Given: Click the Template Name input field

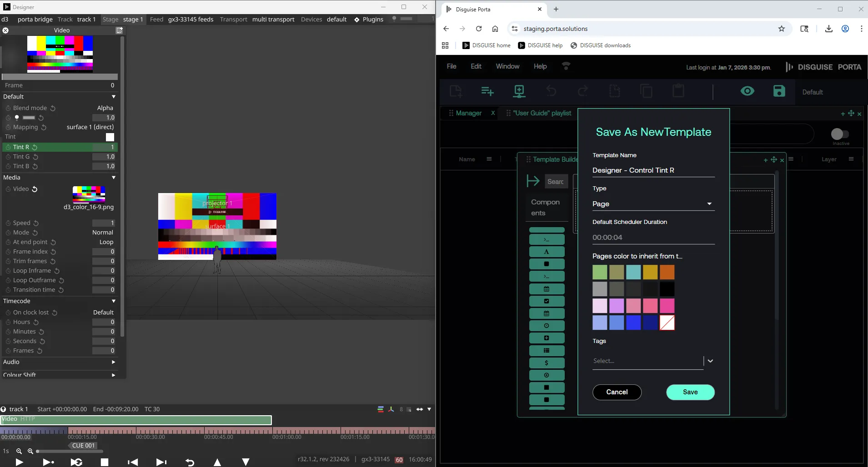Looking at the screenshot, I should (653, 170).
